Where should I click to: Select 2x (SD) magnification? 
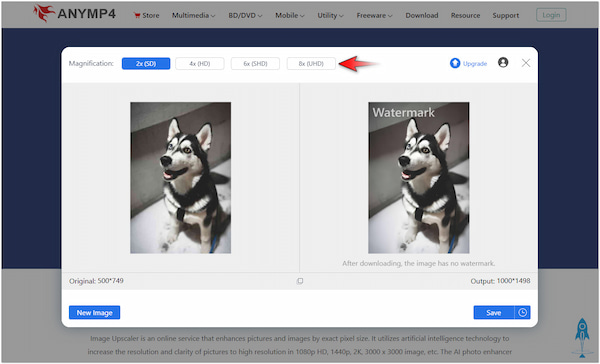pos(146,64)
